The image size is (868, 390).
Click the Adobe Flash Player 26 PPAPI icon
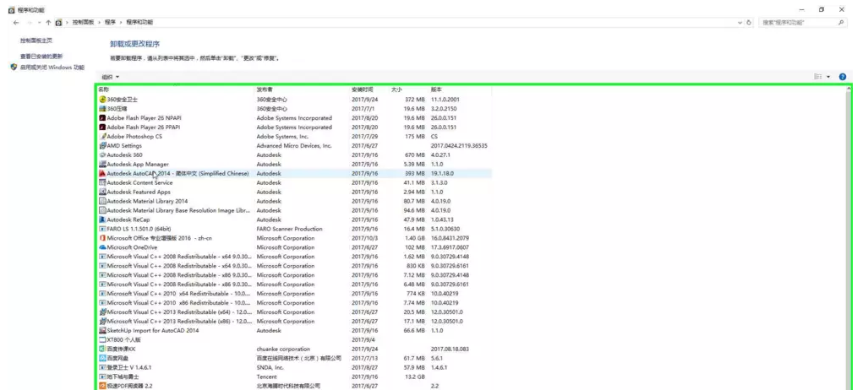point(102,127)
